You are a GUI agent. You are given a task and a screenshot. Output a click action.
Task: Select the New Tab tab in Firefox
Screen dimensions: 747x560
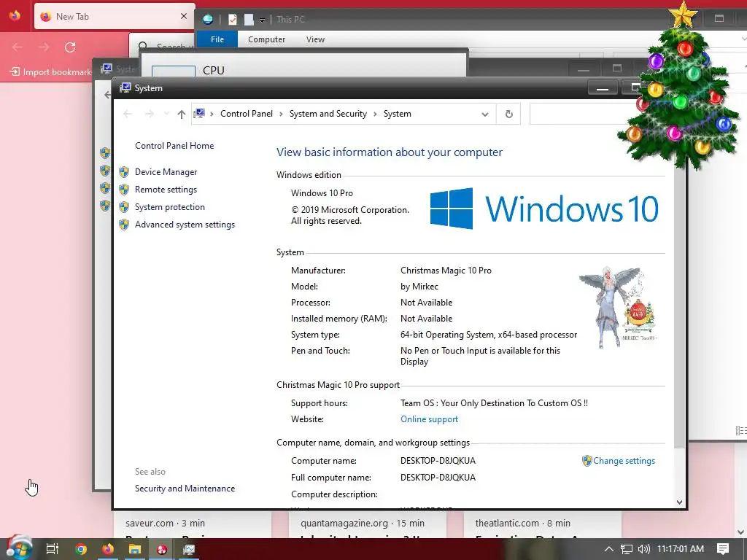pyautogui.click(x=115, y=17)
